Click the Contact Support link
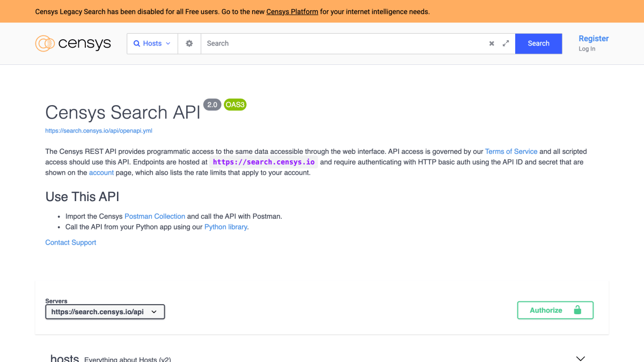The image size is (644, 362). 71,242
